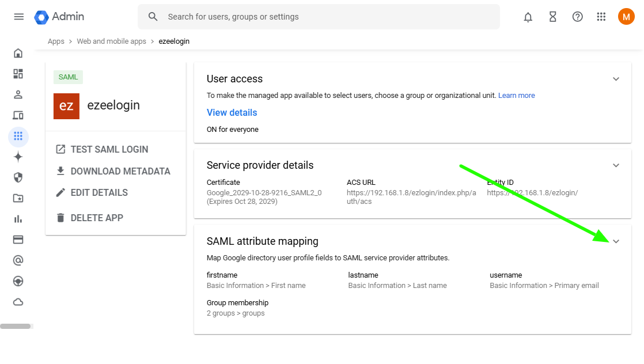
Task: Click the lastname attribute mapping
Action: 397,280
